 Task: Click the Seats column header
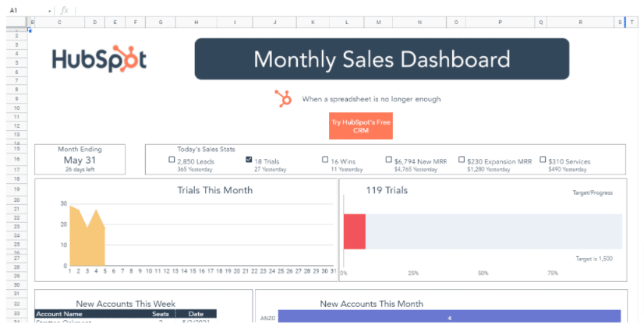click(161, 314)
